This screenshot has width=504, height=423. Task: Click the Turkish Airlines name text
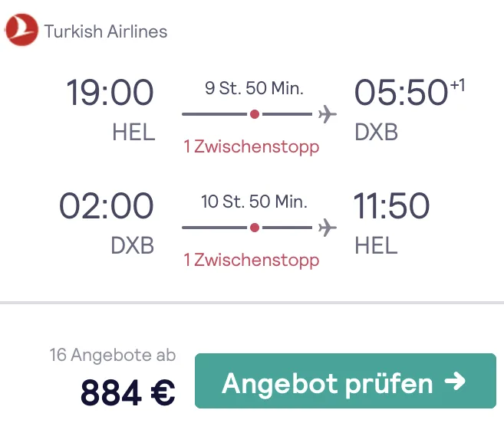(106, 31)
